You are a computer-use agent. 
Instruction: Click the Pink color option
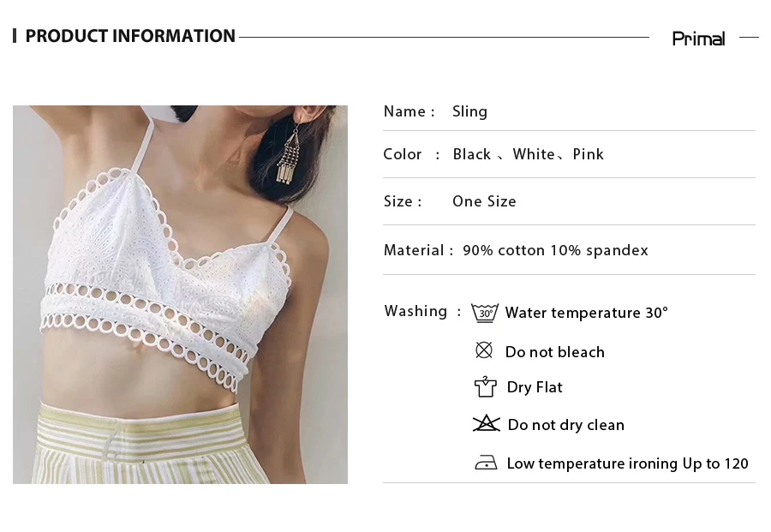point(588,154)
